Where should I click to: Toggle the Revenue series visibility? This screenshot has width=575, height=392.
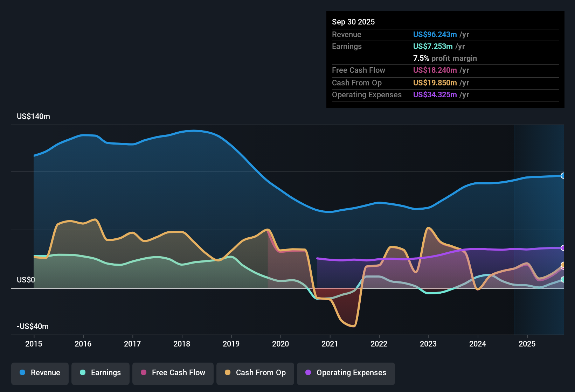[x=40, y=373]
